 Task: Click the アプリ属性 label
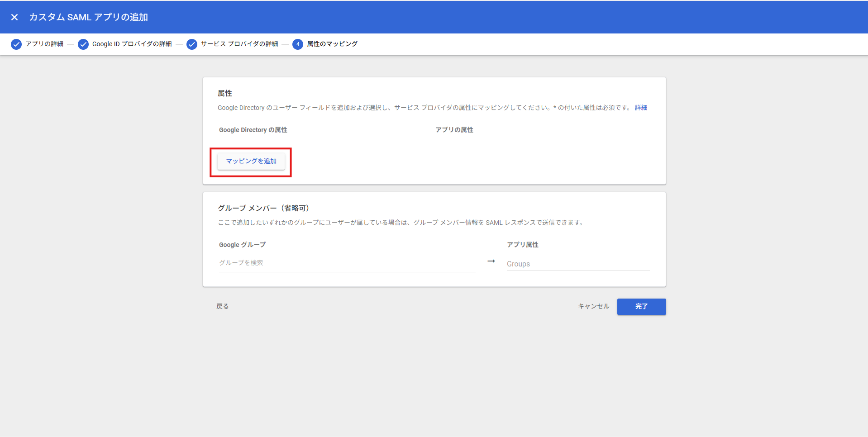(523, 245)
